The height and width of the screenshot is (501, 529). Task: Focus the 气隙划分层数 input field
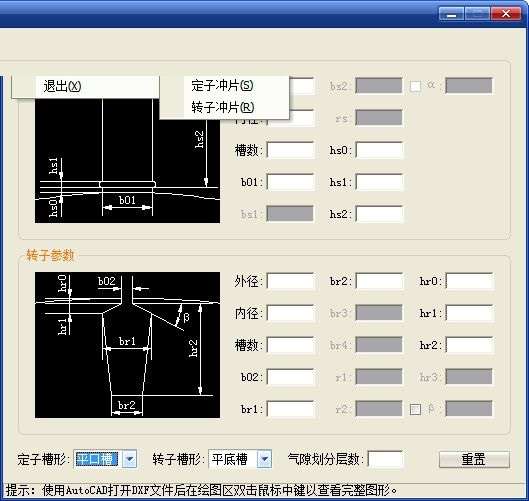pyautogui.click(x=385, y=459)
